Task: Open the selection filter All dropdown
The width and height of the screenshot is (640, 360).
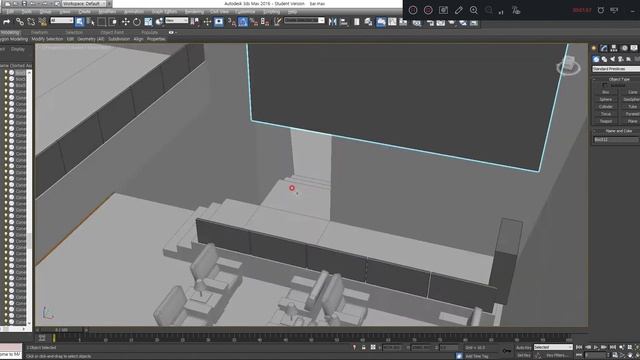Action: [x=62, y=20]
